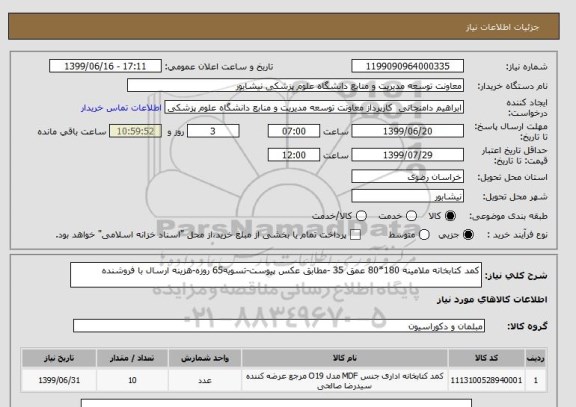This screenshot has width=576, height=407.
Task: Click the announcement date field 1399/06/16 - 17:11
Action: [105, 66]
